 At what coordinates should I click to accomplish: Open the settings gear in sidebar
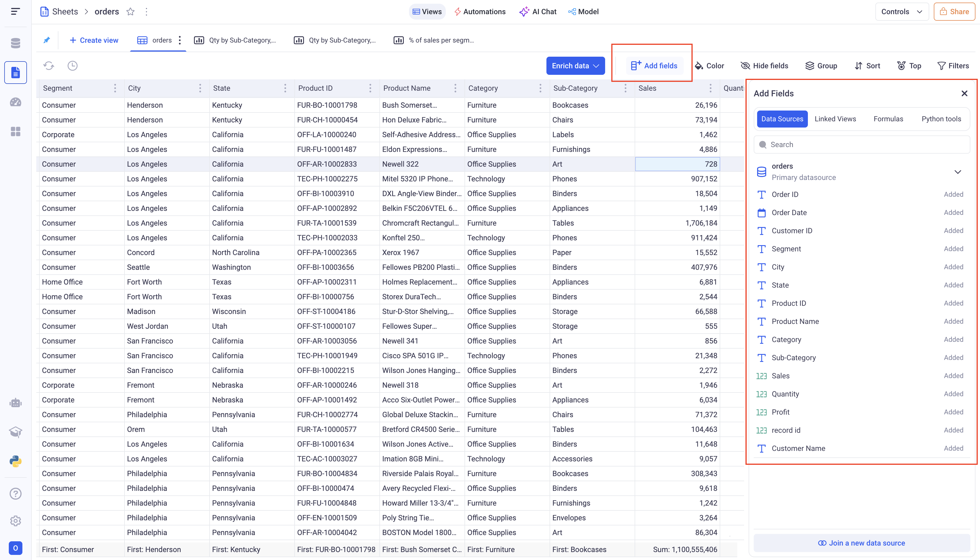pyautogui.click(x=15, y=521)
